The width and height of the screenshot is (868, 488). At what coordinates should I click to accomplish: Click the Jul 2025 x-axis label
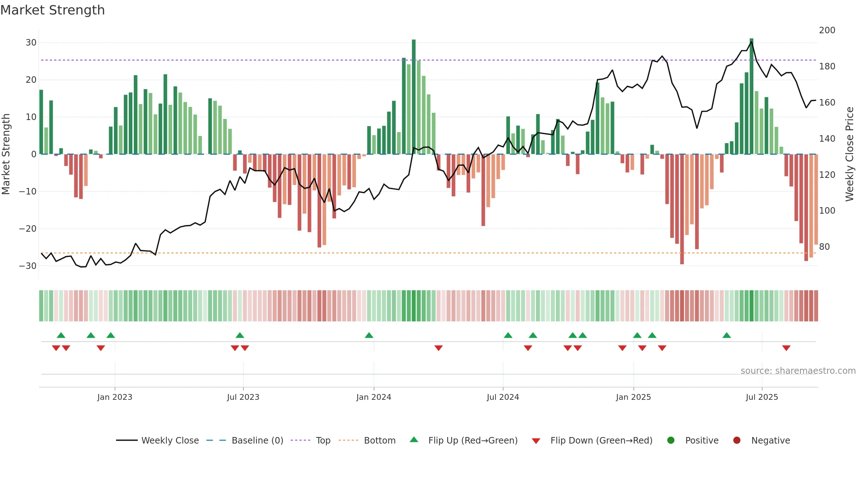762,397
